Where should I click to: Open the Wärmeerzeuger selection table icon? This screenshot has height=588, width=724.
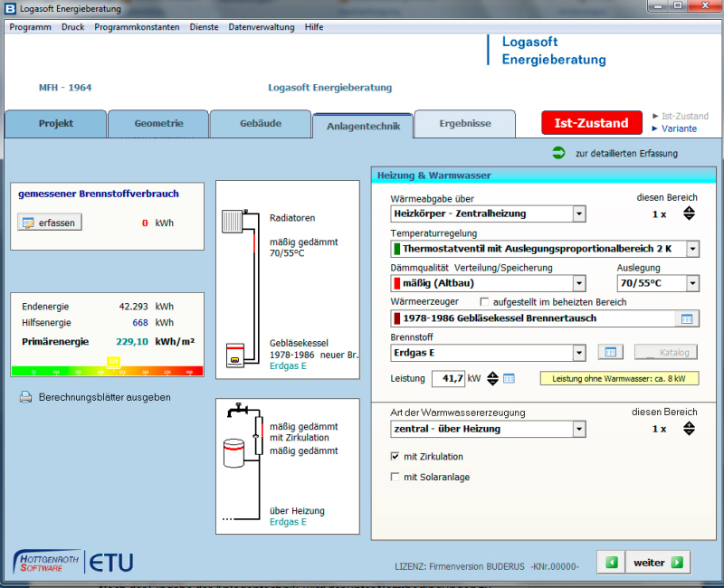(x=687, y=318)
